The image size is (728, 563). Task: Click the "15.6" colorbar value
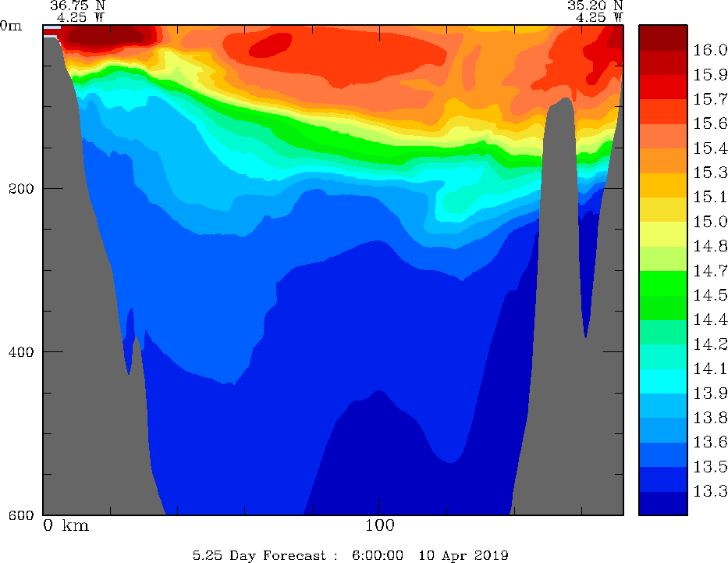coord(710,123)
